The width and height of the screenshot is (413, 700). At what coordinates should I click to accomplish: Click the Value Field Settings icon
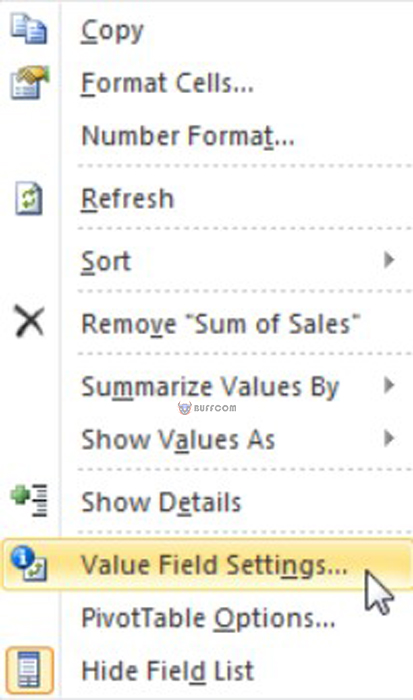[x=29, y=564]
